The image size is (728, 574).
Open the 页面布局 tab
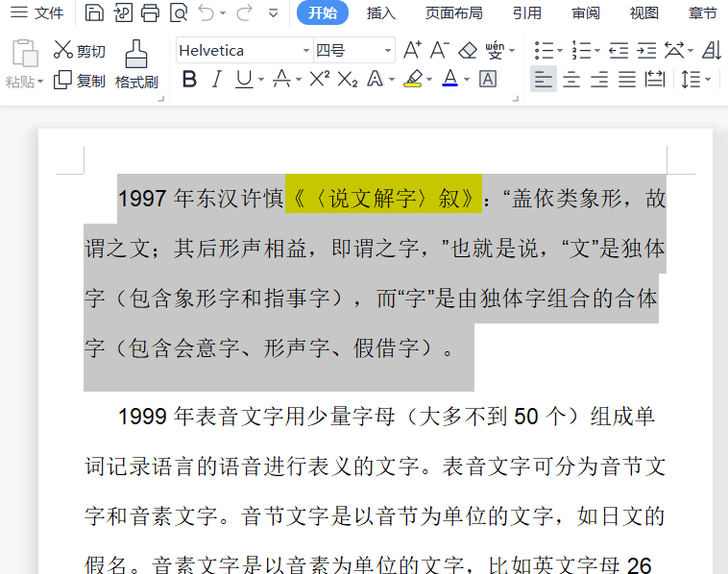[x=453, y=13]
